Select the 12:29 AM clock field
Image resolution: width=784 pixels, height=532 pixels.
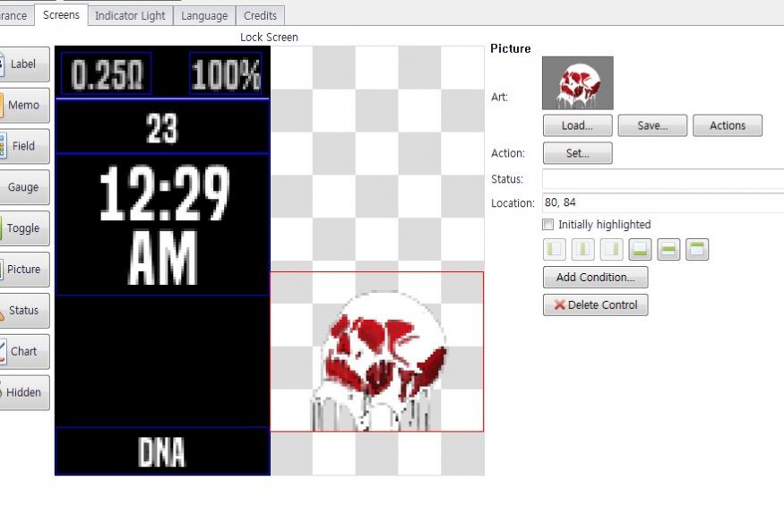coord(162,225)
